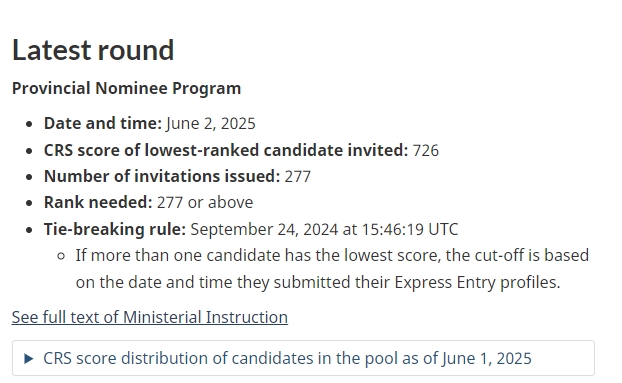The height and width of the screenshot is (383, 622).
Task: Click the Date and time label
Action: (103, 123)
